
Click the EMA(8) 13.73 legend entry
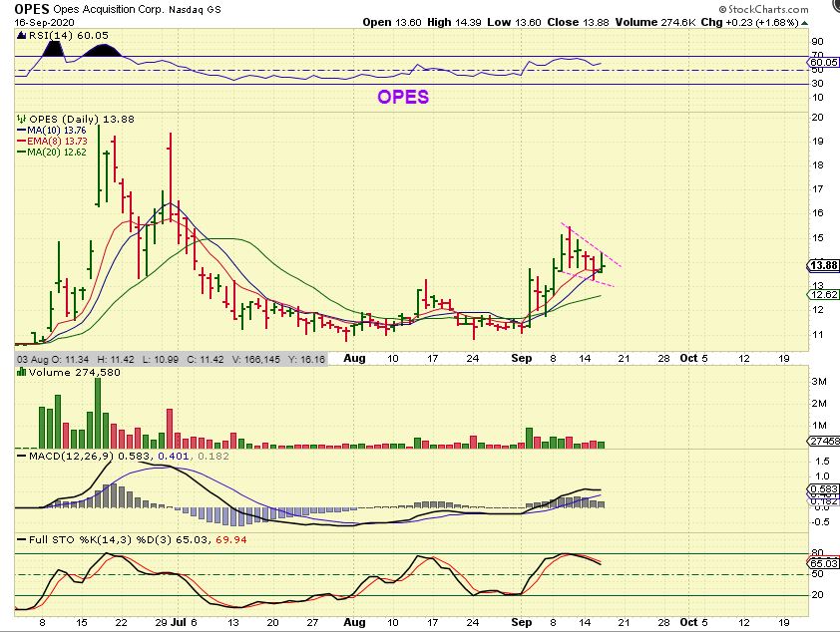click(x=53, y=141)
